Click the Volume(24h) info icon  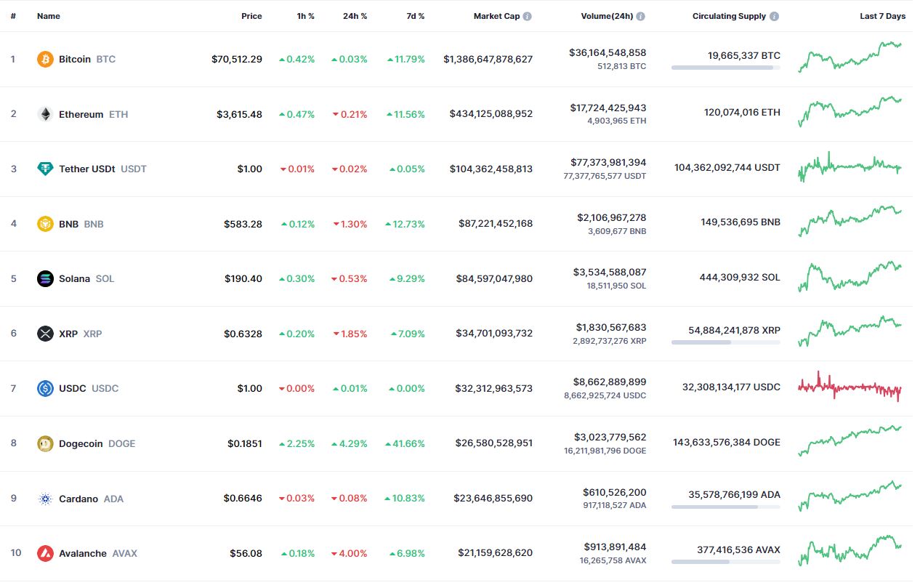(640, 16)
